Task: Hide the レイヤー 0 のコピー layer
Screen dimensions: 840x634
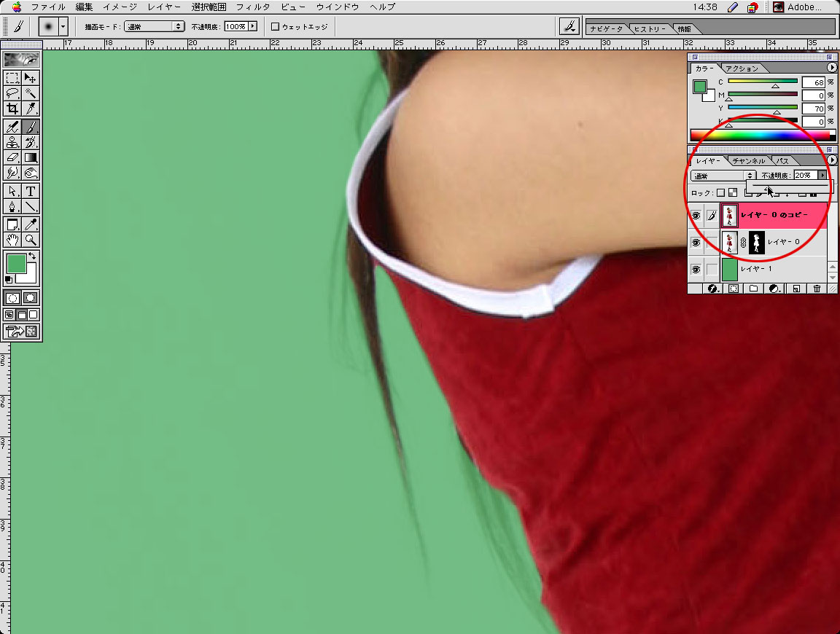Action: (696, 216)
